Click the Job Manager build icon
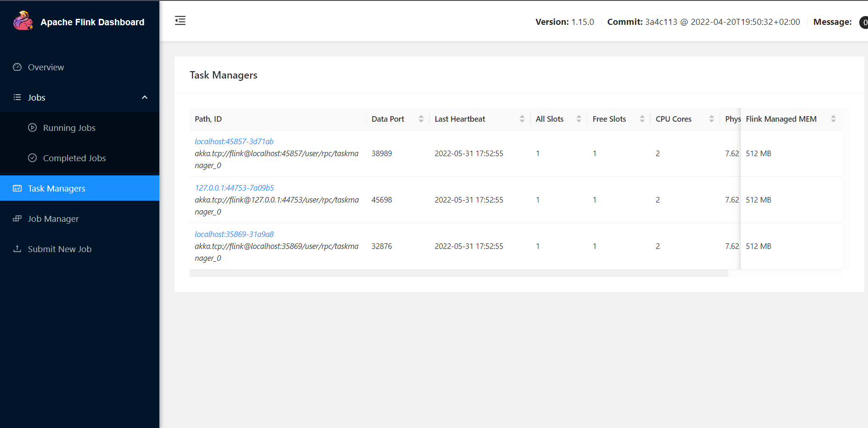 point(17,219)
